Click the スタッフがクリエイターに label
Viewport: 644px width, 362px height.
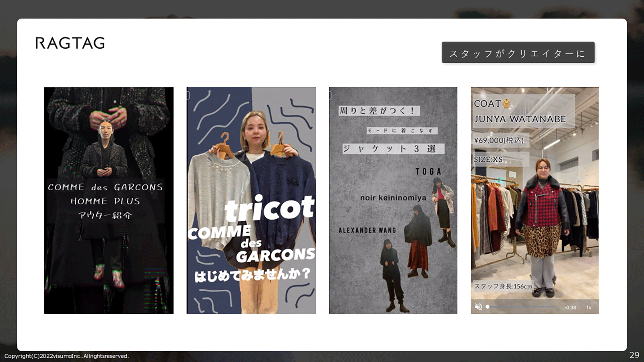(x=518, y=53)
